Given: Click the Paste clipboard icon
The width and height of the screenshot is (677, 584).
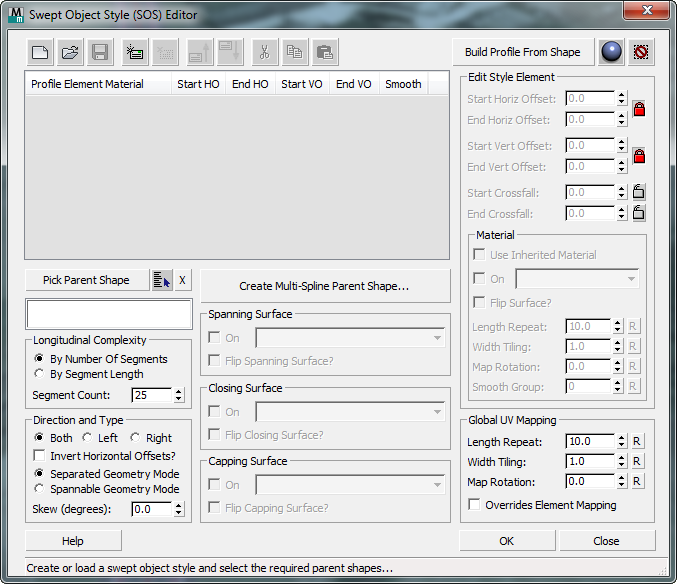Looking at the screenshot, I should [x=325, y=52].
